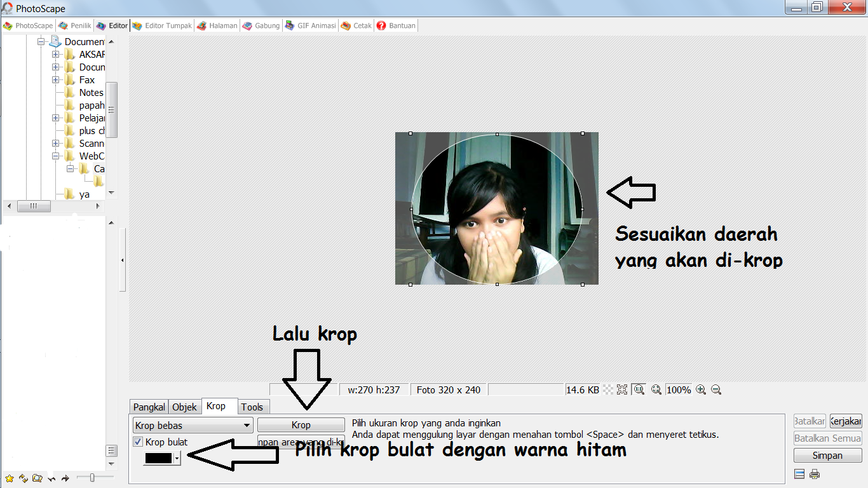868x488 pixels.
Task: Collapse the WebC folder node
Action: click(x=56, y=156)
